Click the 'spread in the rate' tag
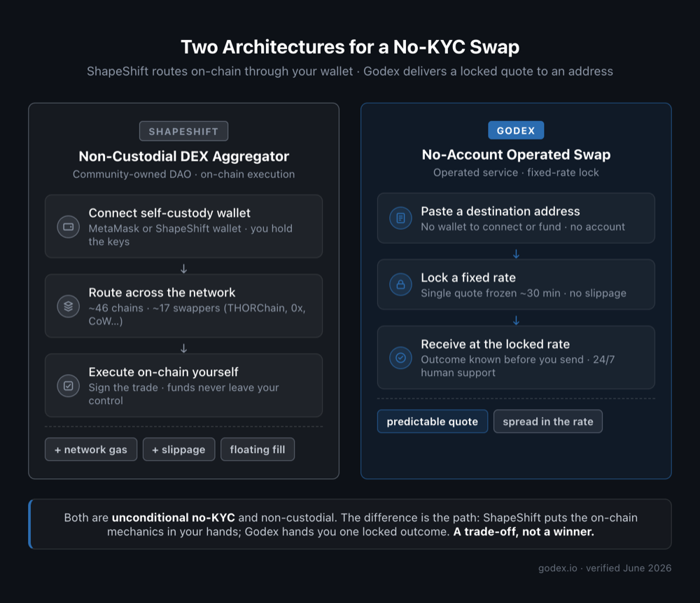700x603 pixels. click(x=548, y=421)
